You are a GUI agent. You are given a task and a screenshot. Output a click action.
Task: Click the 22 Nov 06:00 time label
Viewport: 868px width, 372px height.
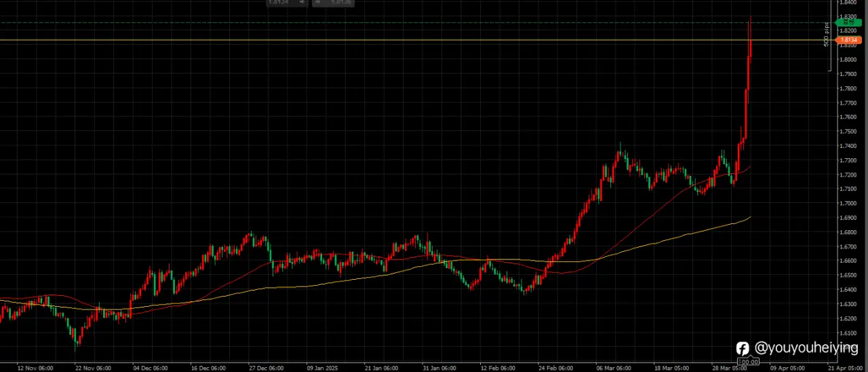[x=93, y=368]
